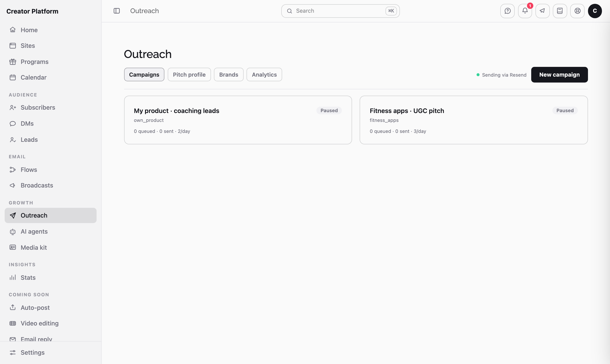Screen dimensions: 610x364
Task: Switch to the Analytics tab
Action: point(264,74)
